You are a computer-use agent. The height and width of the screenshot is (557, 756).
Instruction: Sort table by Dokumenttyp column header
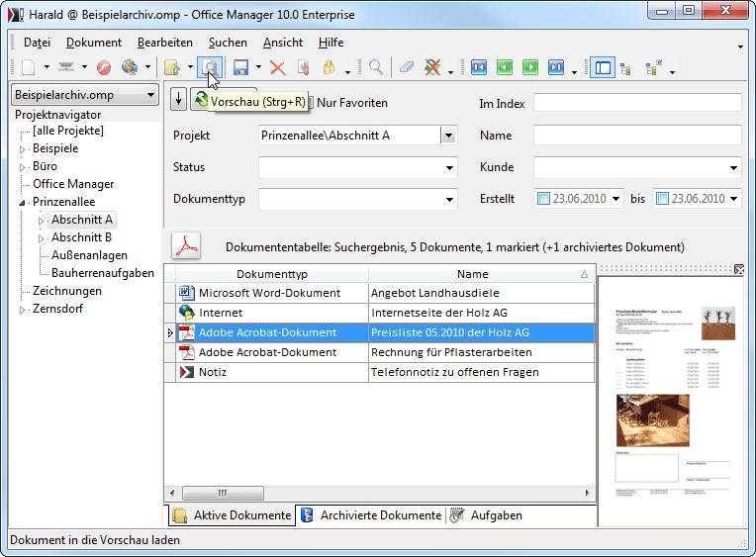click(x=267, y=274)
